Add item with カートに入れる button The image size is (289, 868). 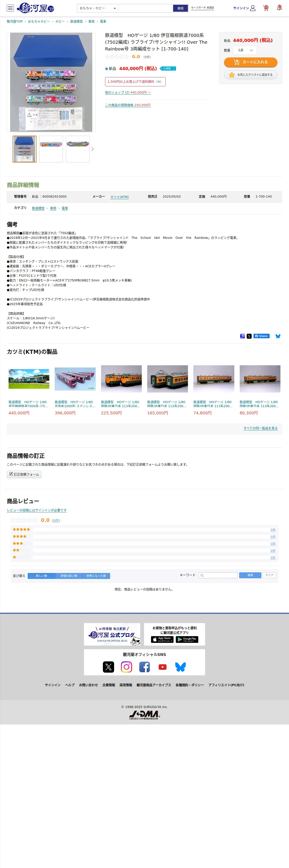251,62
